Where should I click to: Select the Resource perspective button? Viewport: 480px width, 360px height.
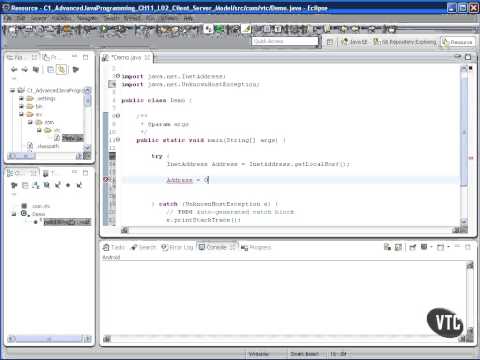pyautogui.click(x=457, y=42)
